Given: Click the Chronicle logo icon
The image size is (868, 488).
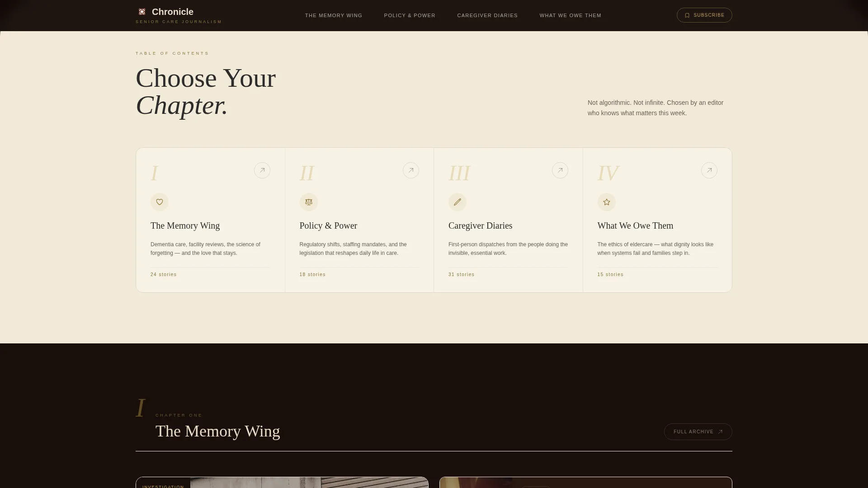Looking at the screenshot, I should click(x=142, y=12).
